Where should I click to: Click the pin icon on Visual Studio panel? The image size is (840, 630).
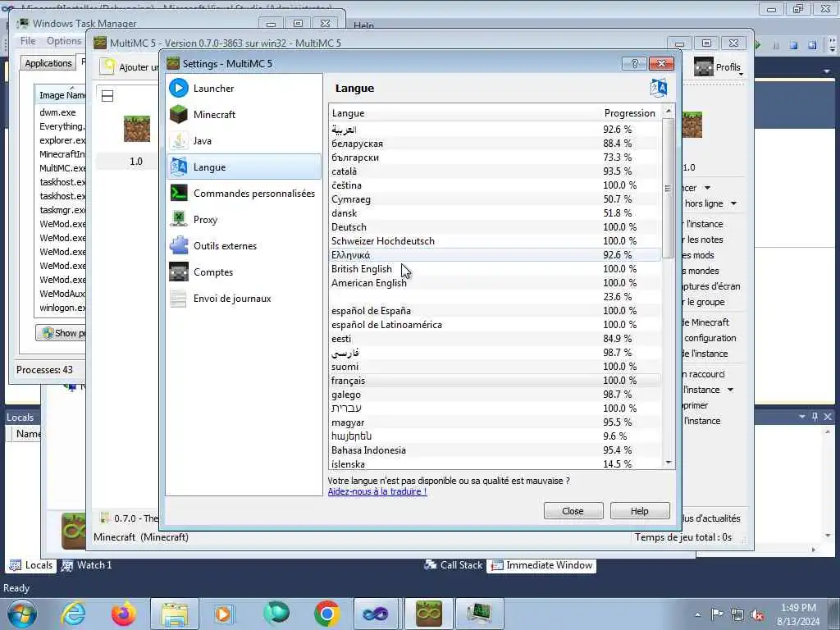tap(815, 416)
